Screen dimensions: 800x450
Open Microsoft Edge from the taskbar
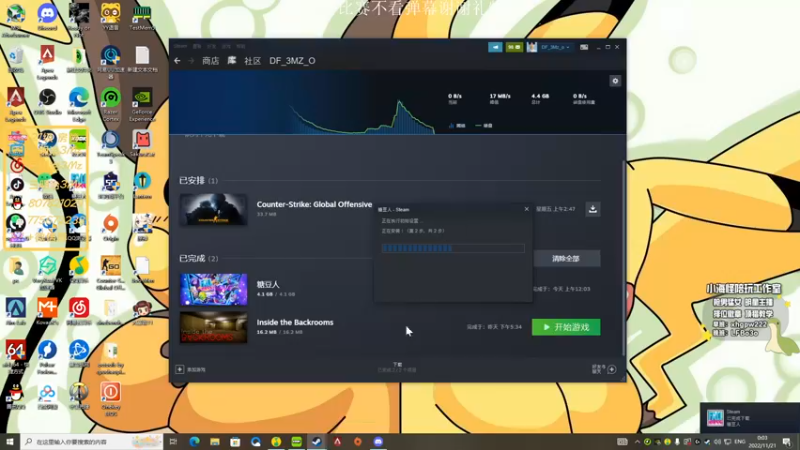[194, 441]
